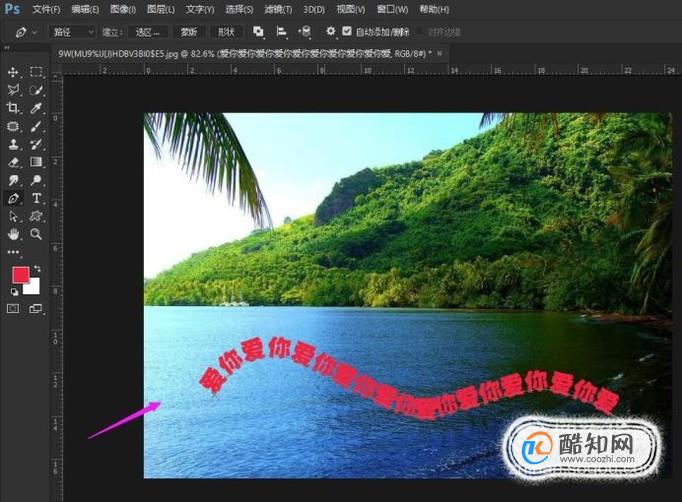The height and width of the screenshot is (502, 682).
Task: Select the Eraser tool
Action: [x=13, y=162]
